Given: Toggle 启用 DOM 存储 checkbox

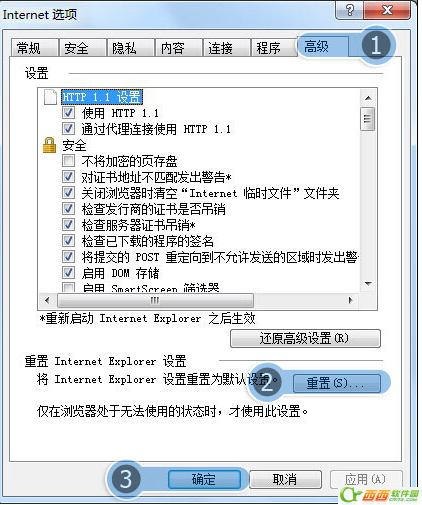Looking at the screenshot, I should (x=68, y=273).
